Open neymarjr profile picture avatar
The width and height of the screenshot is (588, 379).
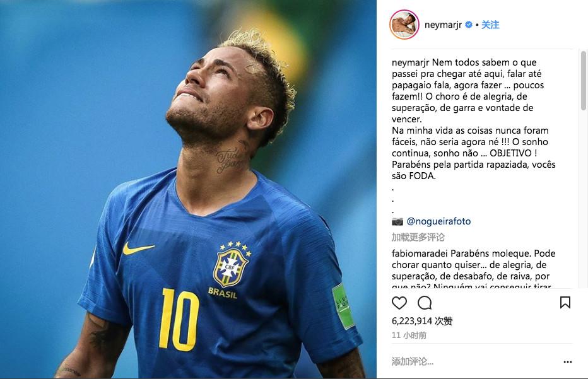(x=404, y=25)
